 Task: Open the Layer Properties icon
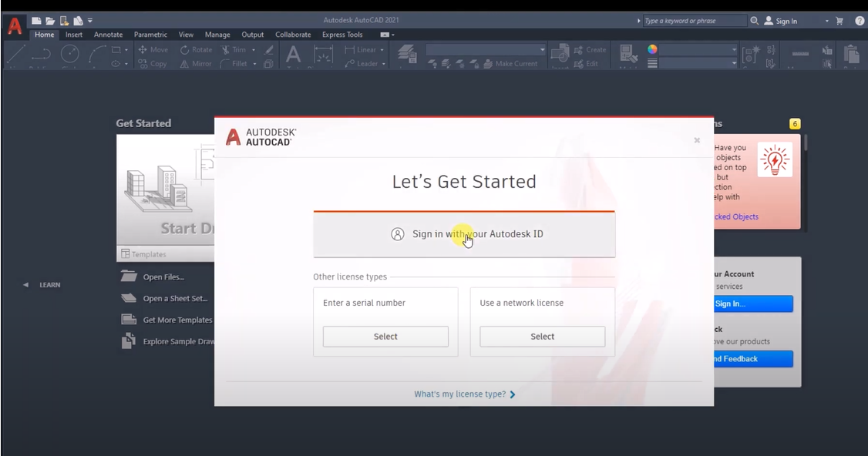point(407,54)
